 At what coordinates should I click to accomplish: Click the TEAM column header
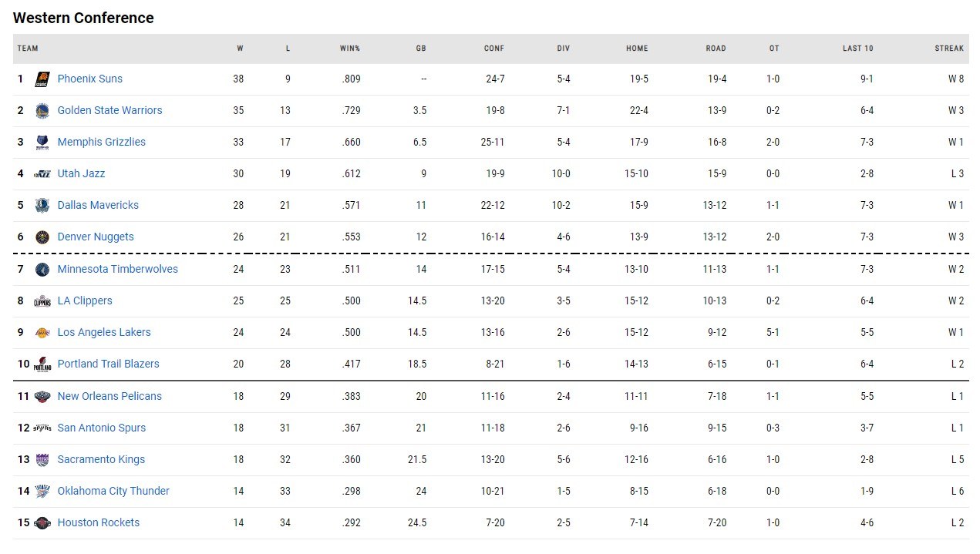[x=28, y=48]
